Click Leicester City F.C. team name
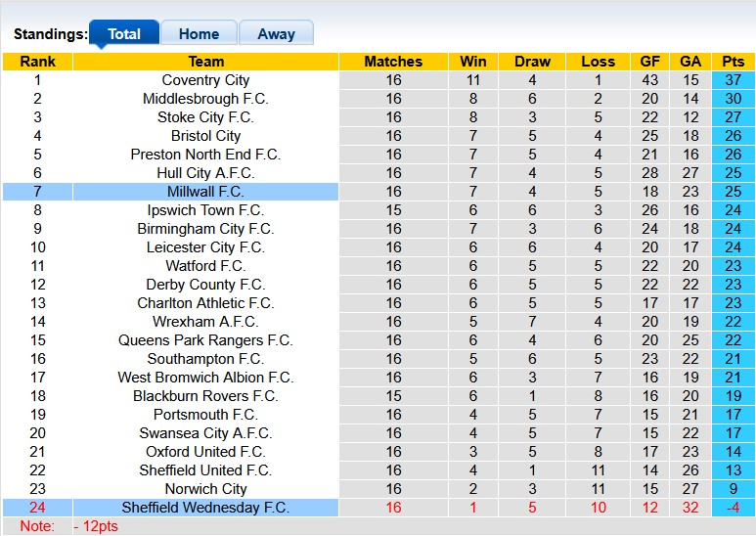Image resolution: width=756 pixels, height=536 pixels. (205, 247)
